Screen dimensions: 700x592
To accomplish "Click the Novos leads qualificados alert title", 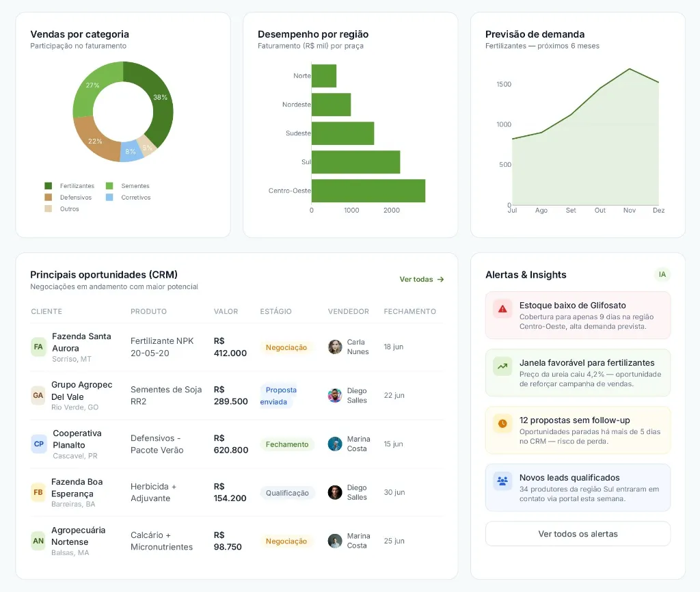I will [569, 478].
